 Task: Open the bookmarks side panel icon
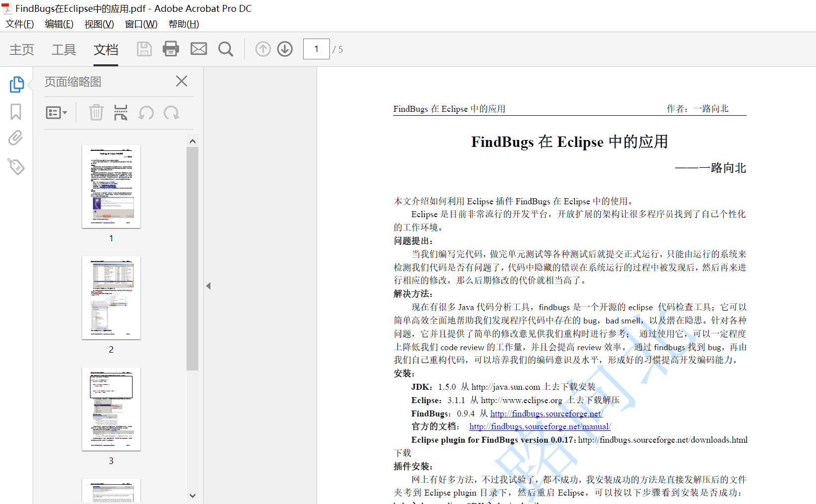pos(16,112)
